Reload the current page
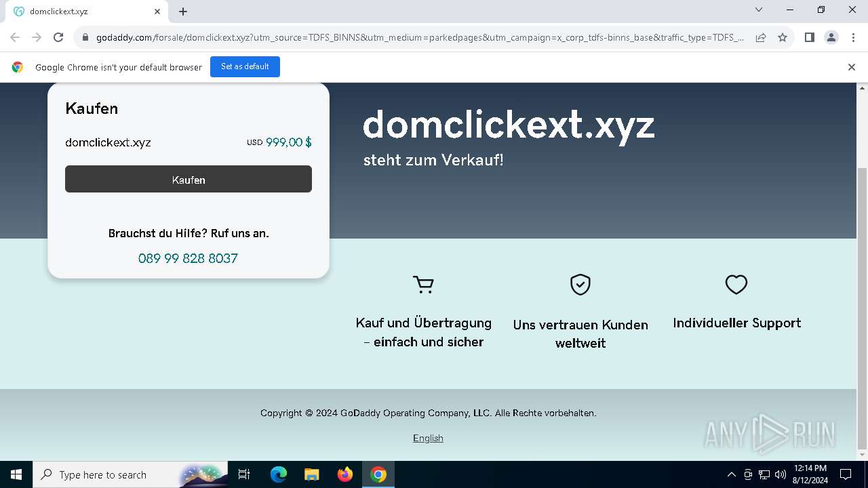Viewport: 868px width, 488px height. click(x=58, y=37)
